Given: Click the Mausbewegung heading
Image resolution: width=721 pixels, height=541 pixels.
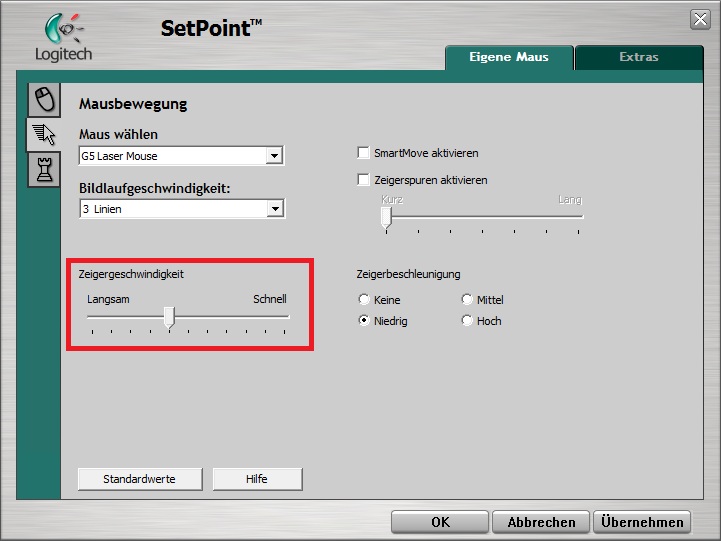Looking at the screenshot, I should click(x=133, y=104).
